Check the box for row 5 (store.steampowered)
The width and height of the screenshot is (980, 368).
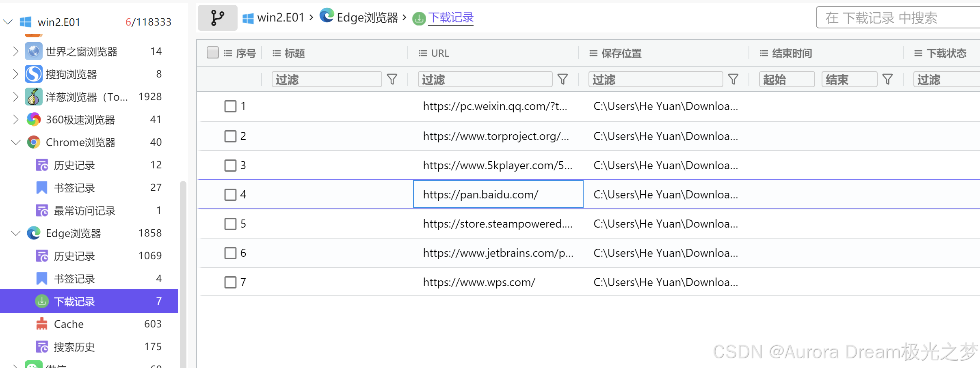click(x=230, y=224)
